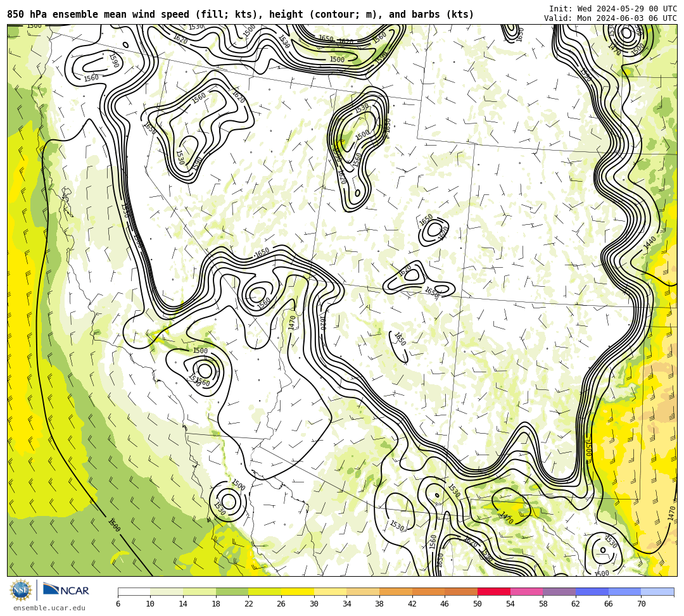This screenshot has height=616, width=684.
Task: Click the colorbar tick label '10'
Action: click(151, 604)
